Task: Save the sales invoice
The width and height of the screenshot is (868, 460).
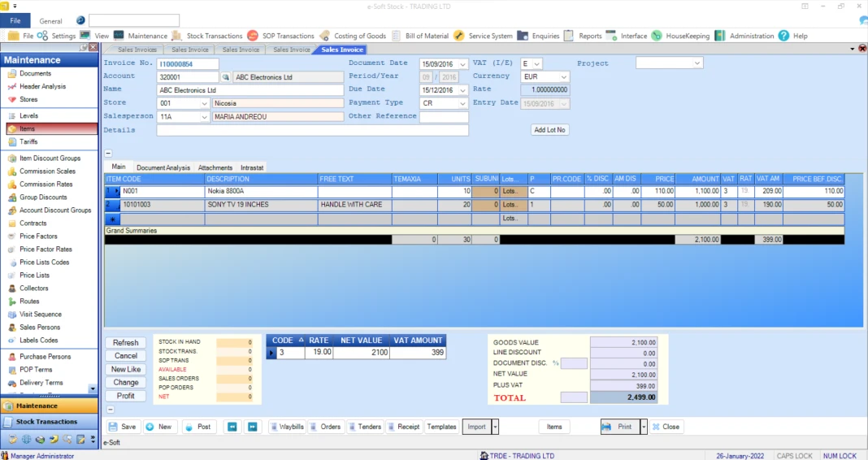Action: [123, 427]
